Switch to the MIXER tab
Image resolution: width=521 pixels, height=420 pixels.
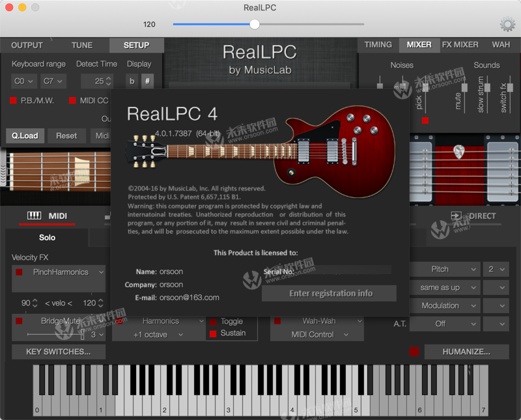click(x=419, y=45)
